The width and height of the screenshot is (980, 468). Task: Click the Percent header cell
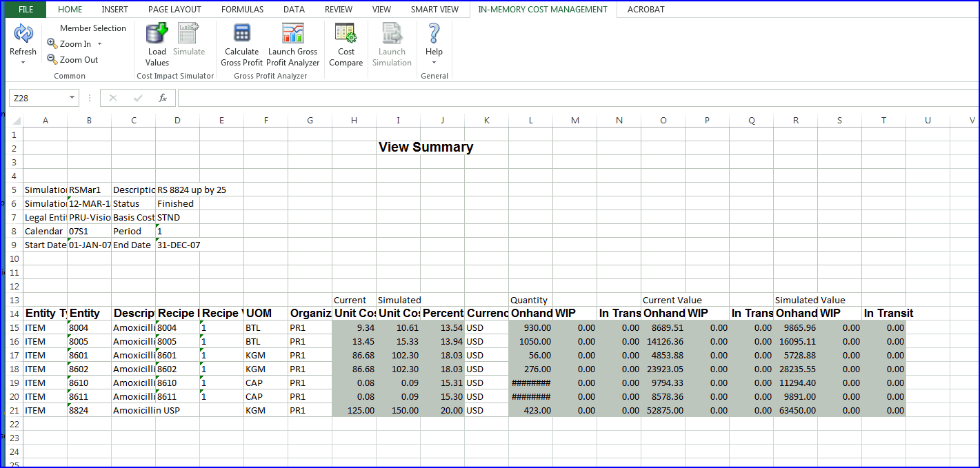tap(442, 314)
